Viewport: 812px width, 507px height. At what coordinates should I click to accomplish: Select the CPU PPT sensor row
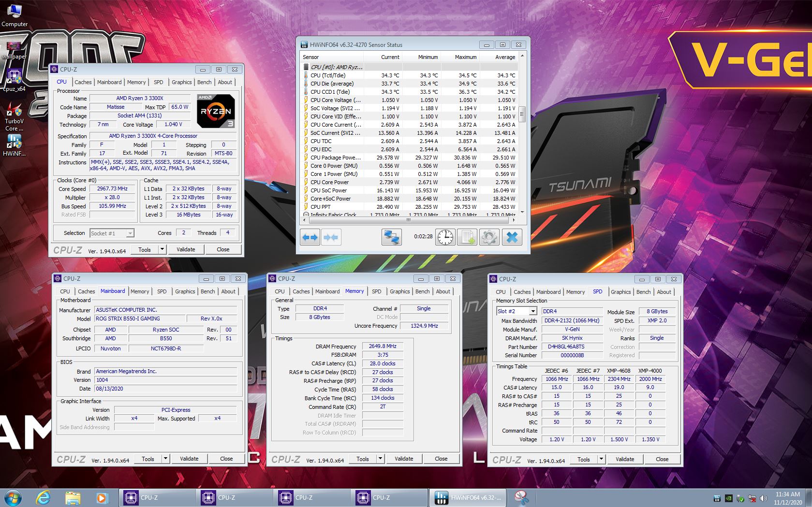point(409,207)
